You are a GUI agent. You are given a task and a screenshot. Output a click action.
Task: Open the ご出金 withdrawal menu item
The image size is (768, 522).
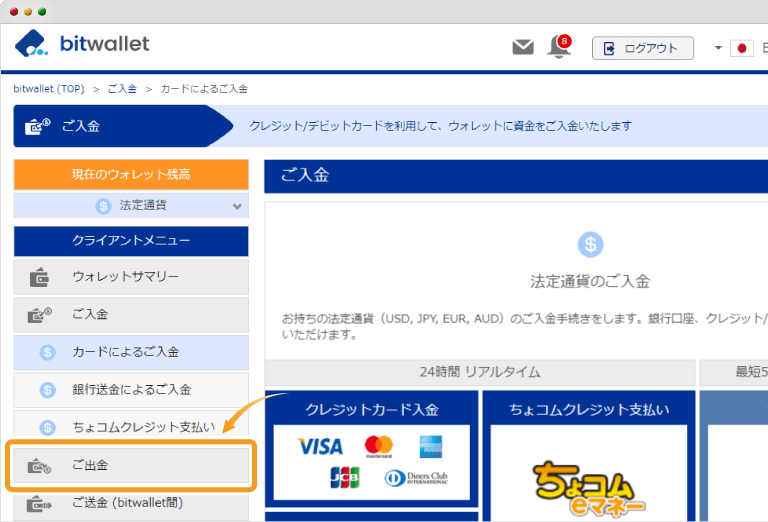click(131, 466)
